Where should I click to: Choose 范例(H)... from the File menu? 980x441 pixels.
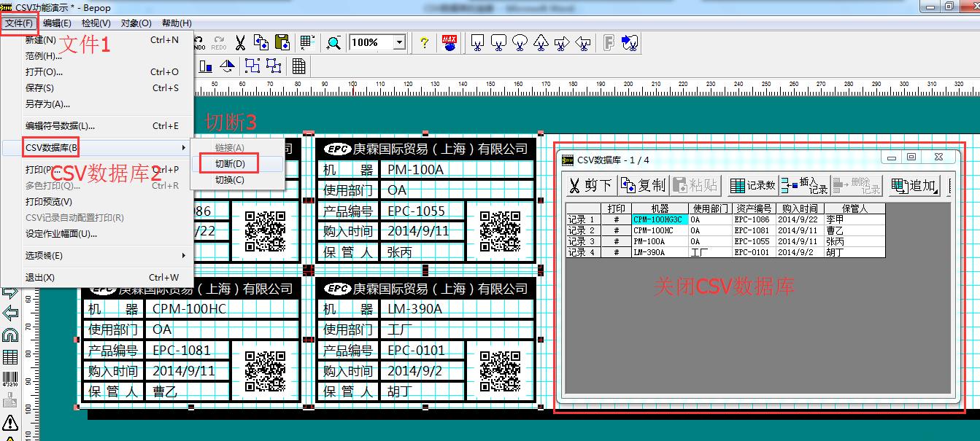97,56
